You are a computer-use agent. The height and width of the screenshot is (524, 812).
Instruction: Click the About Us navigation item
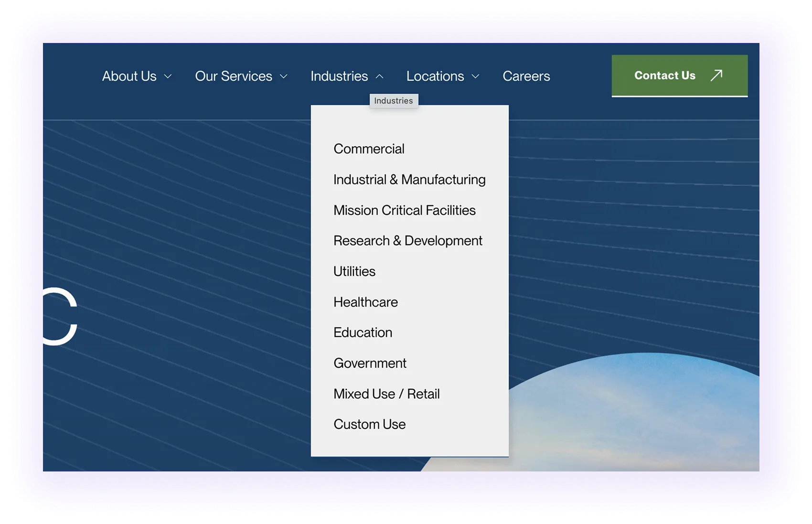point(129,75)
